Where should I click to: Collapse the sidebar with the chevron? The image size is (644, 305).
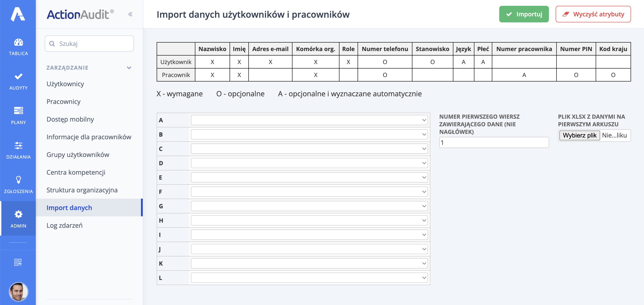coord(130,14)
